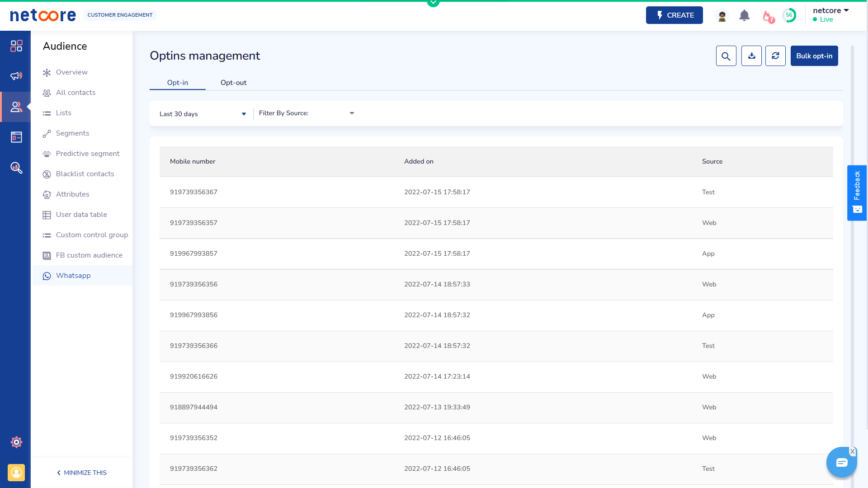This screenshot has height=488, width=868.
Task: Open the Feedback side tab
Action: click(857, 193)
